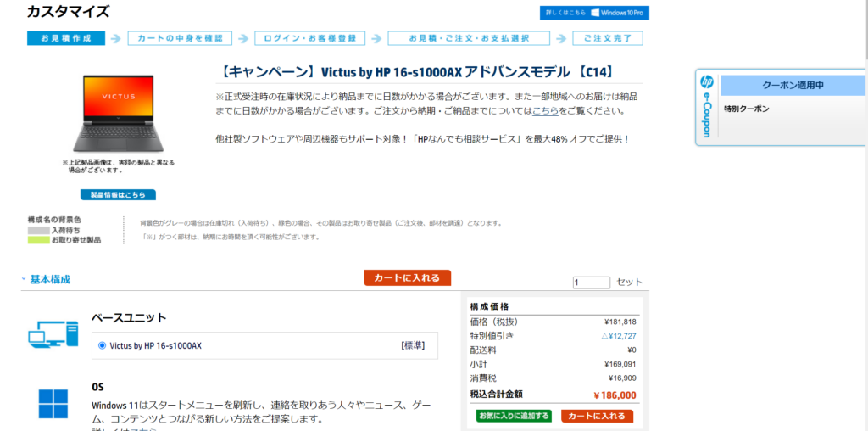Image resolution: width=868 pixels, height=431 pixels.
Task: Click the Windows 11 OS logo icon
Action: point(53,403)
